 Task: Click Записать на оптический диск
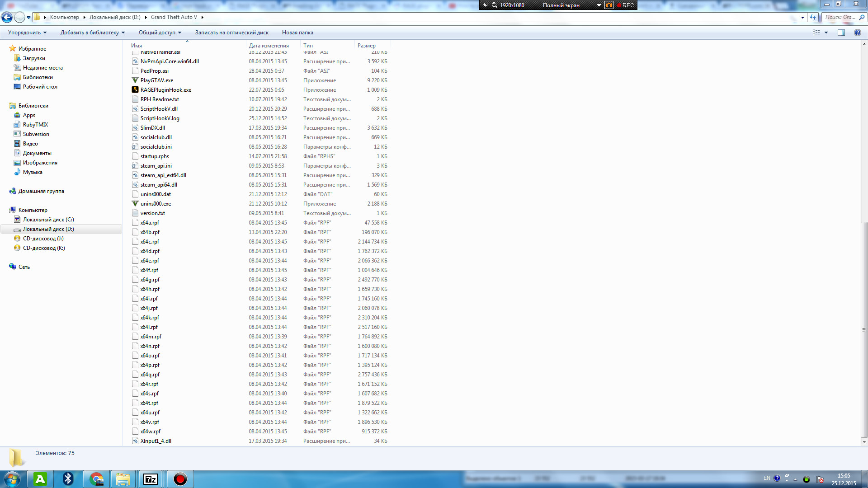pyautogui.click(x=231, y=33)
